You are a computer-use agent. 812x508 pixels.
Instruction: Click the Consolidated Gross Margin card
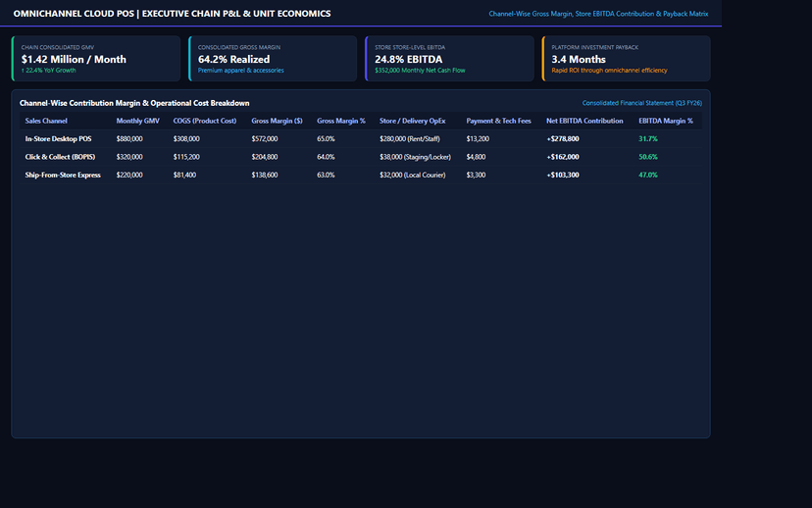click(x=273, y=59)
